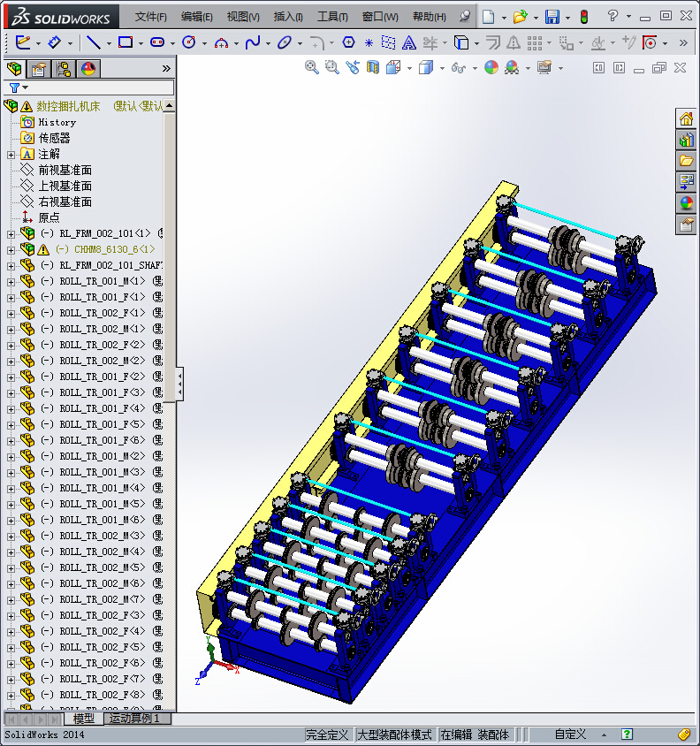The image size is (700, 746).
Task: Select the Trim Entities tool
Action: [430, 42]
